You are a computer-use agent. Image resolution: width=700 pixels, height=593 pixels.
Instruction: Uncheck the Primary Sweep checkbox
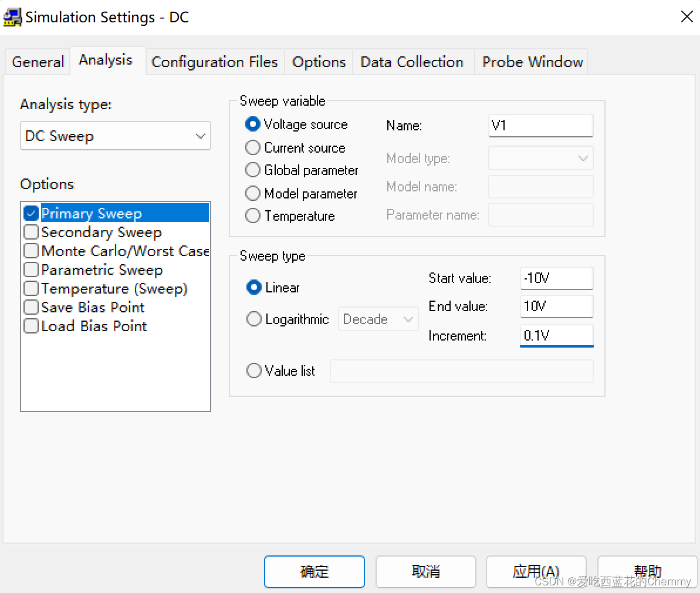[31, 213]
